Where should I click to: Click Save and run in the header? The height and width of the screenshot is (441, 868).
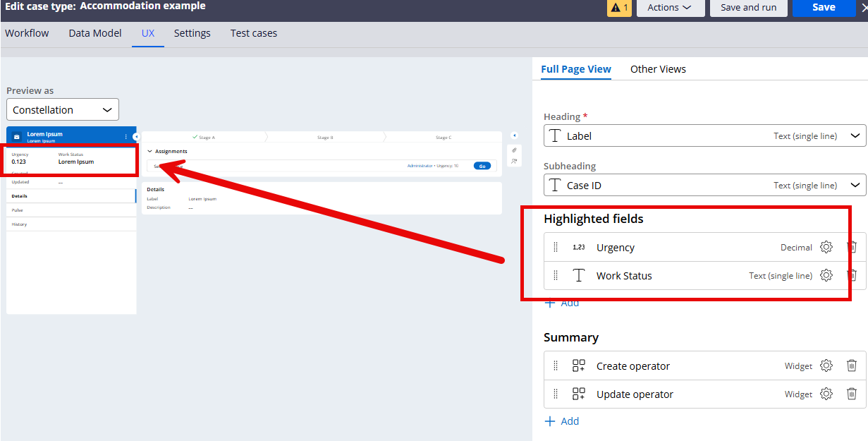[749, 8]
